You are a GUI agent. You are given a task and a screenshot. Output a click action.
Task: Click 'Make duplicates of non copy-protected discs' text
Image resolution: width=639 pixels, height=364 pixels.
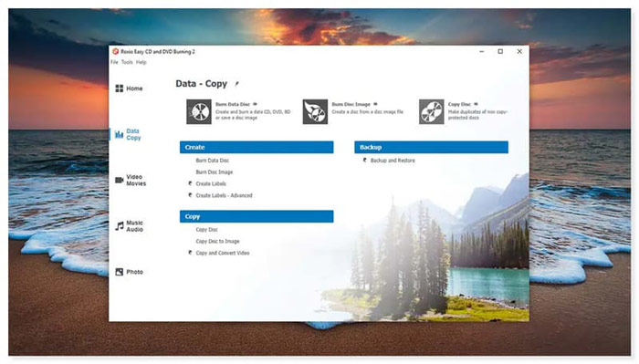point(477,114)
